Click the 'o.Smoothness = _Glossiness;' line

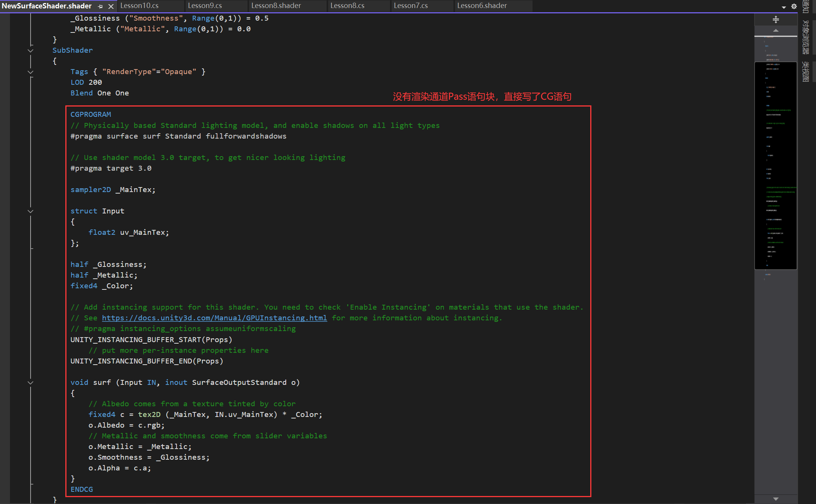click(x=149, y=457)
